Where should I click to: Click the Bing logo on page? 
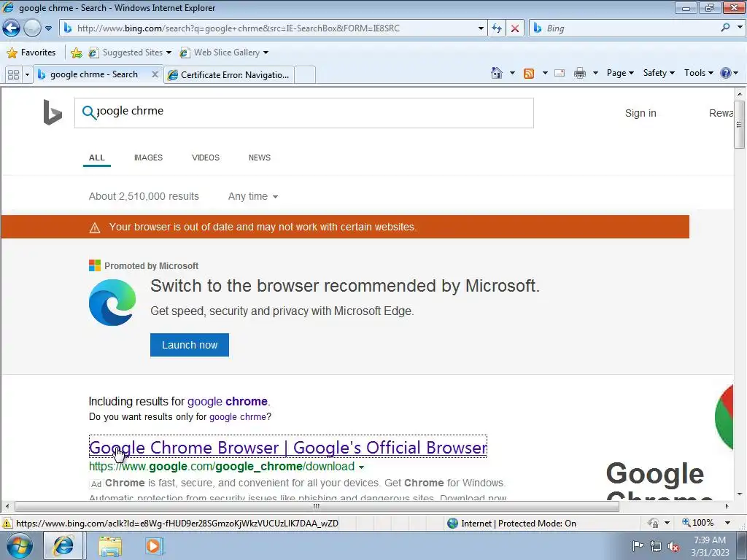53,112
